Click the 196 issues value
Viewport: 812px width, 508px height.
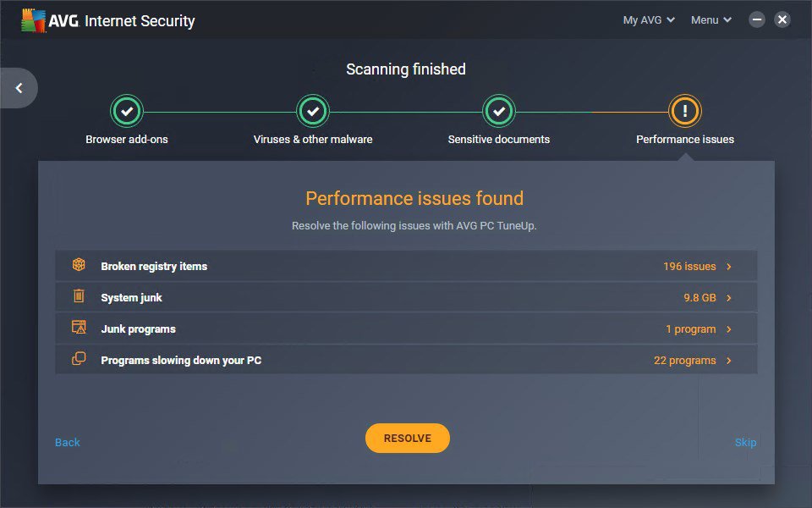[689, 267]
